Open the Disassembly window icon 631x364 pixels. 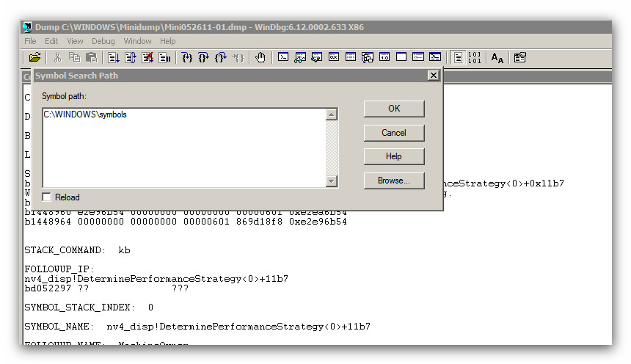384,57
